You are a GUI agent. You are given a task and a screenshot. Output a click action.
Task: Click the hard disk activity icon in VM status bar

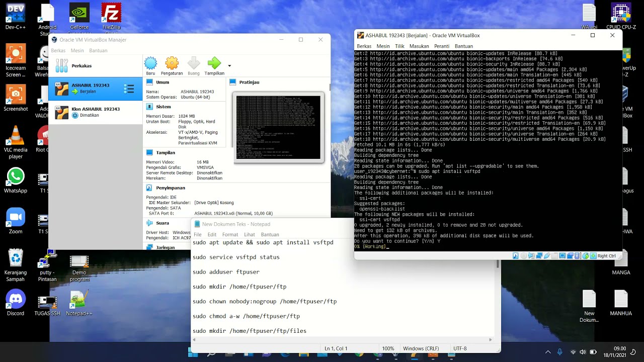516,256
